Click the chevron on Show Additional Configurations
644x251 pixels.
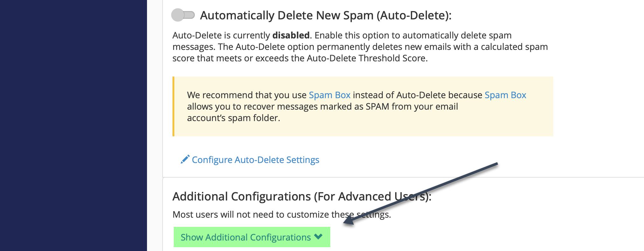(318, 237)
